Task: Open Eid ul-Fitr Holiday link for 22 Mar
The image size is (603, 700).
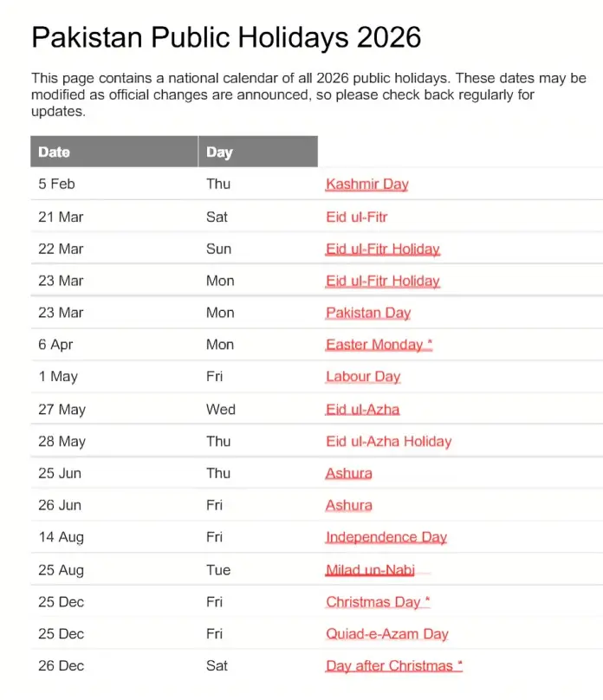Action: (382, 249)
